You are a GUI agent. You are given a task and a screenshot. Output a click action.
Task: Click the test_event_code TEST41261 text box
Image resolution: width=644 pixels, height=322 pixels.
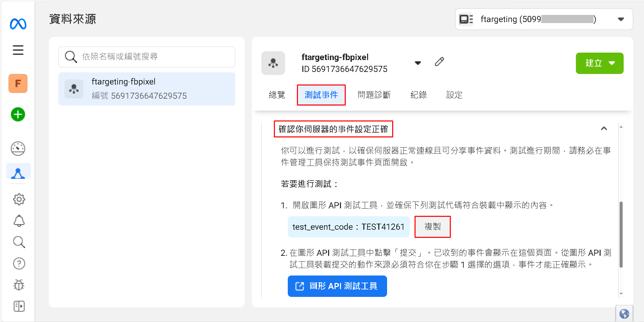pyautogui.click(x=349, y=227)
